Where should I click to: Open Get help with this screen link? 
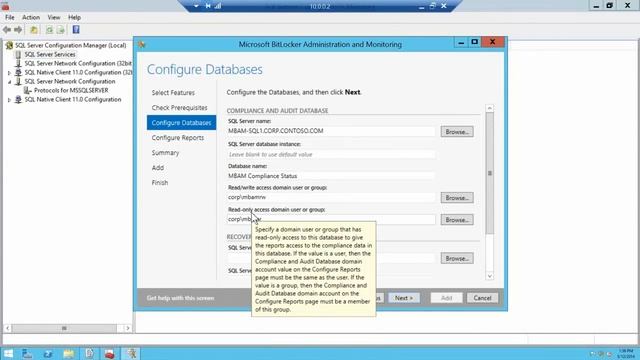coord(180,298)
